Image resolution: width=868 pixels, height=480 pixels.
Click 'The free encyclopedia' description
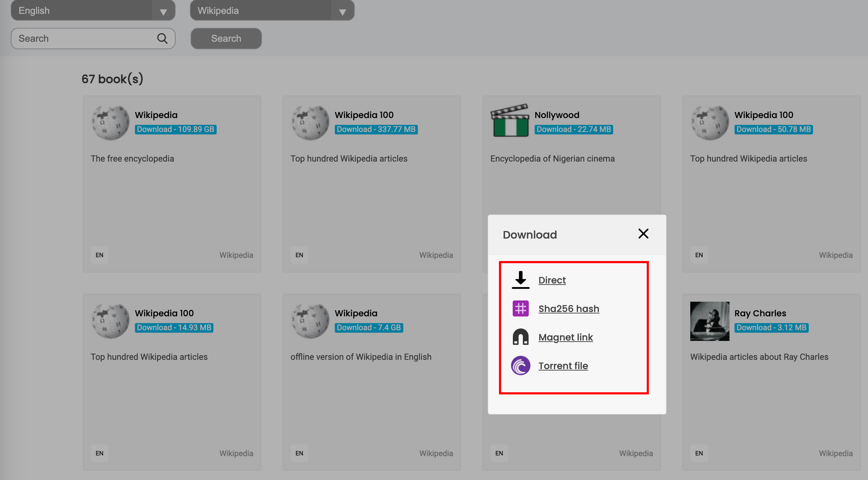coord(132,159)
